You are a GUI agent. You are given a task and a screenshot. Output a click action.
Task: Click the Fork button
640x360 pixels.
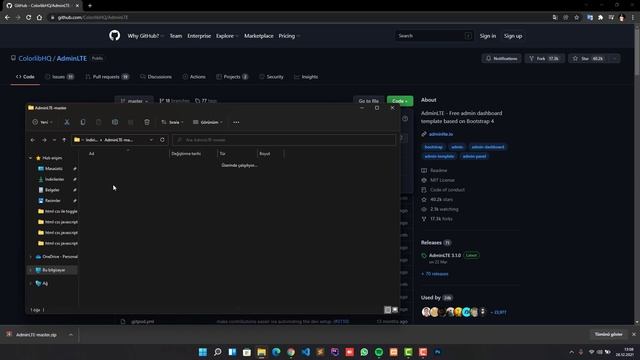(544, 58)
